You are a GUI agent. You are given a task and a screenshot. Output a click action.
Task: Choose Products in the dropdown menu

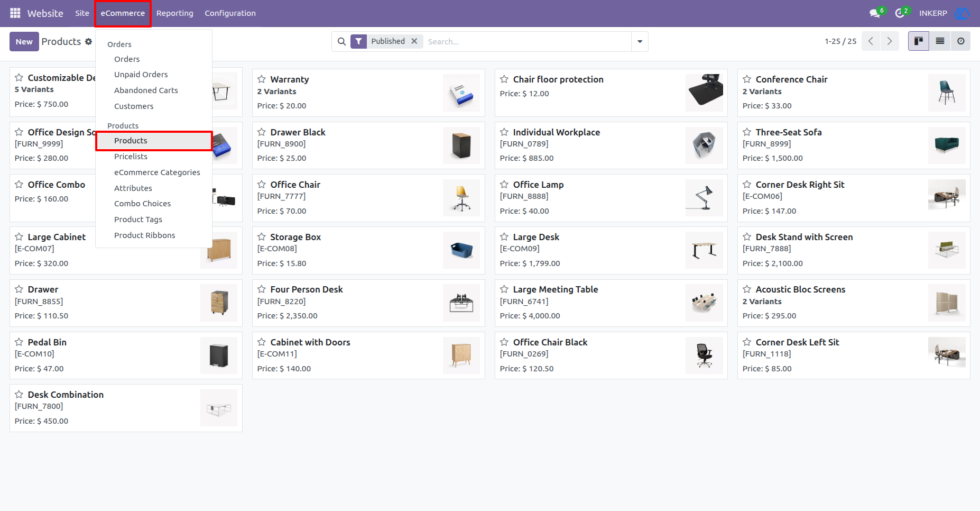154,141
